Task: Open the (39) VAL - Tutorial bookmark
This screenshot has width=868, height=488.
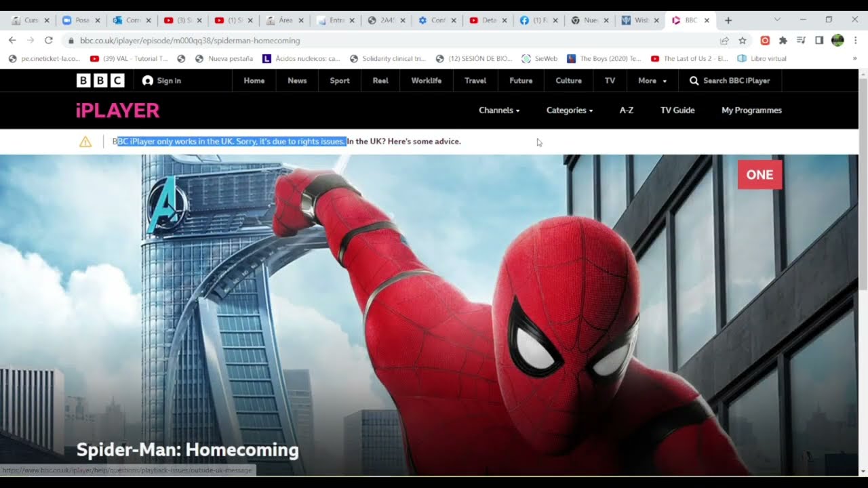Action: pos(129,59)
